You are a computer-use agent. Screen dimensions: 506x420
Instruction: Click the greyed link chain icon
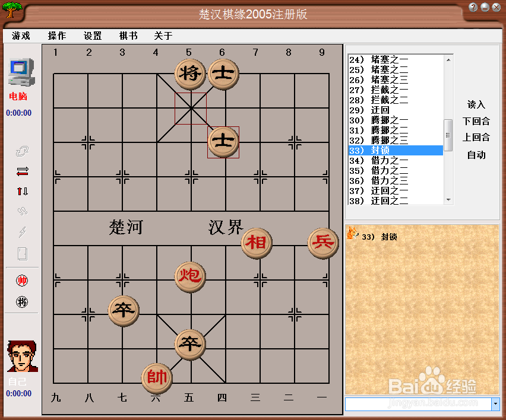[22, 151]
